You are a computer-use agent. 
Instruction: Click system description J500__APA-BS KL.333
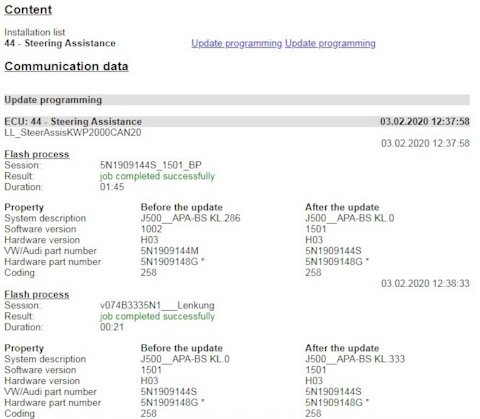pos(355,359)
